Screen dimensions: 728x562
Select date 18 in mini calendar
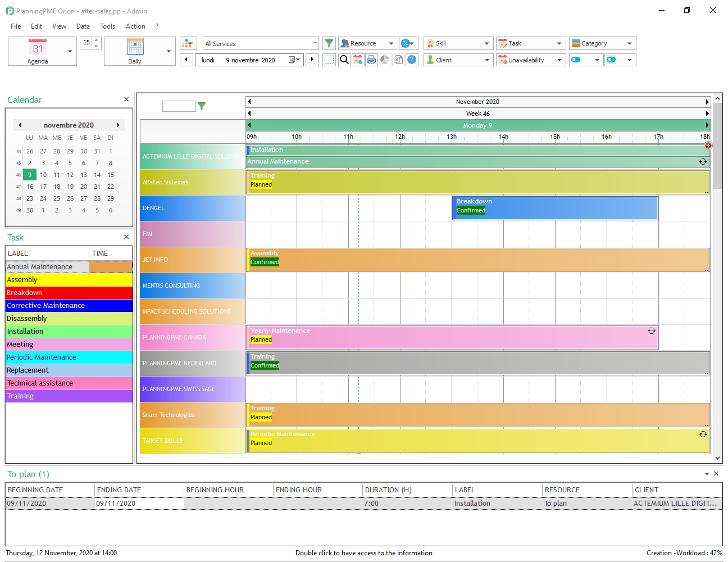coord(57,187)
